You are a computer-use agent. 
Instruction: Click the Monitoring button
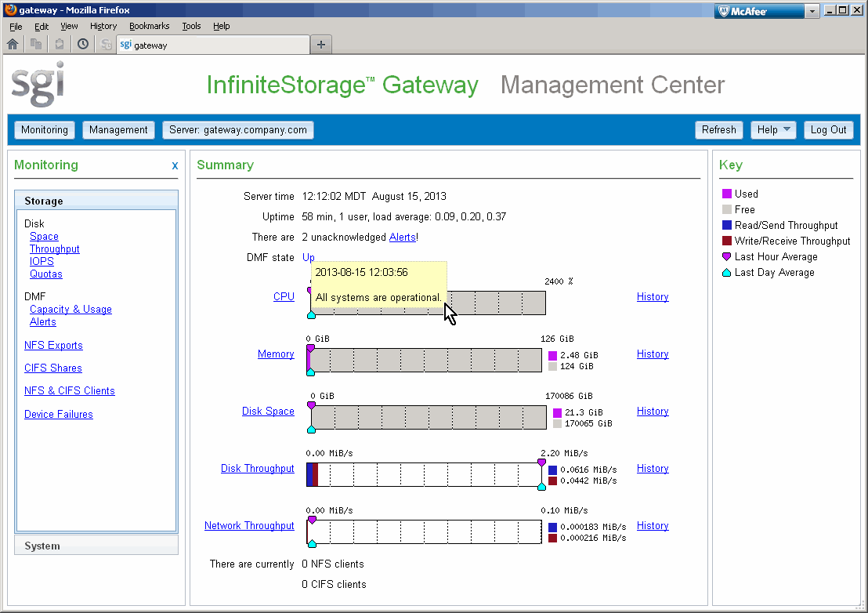(x=45, y=129)
